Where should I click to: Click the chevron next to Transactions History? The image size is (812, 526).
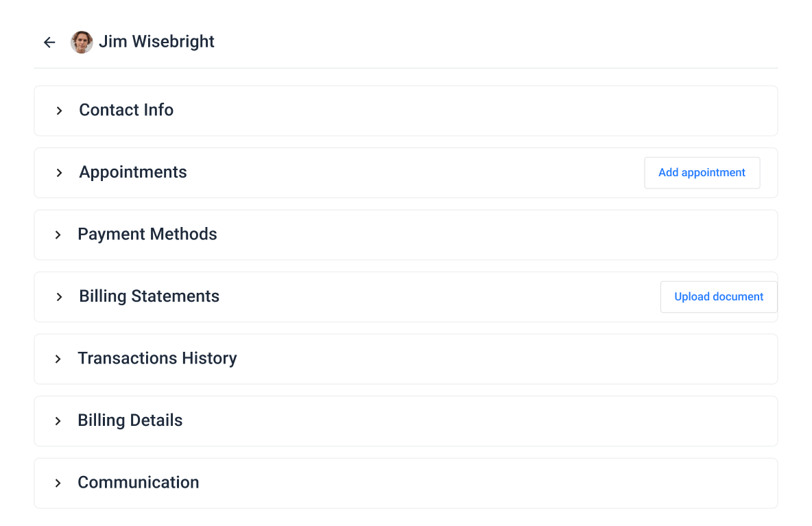[58, 359]
